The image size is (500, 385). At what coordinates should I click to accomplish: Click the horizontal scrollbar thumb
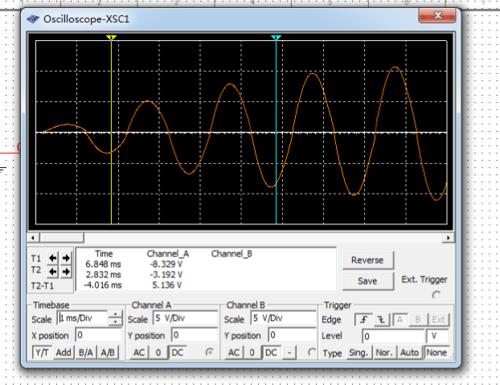pos(62,238)
